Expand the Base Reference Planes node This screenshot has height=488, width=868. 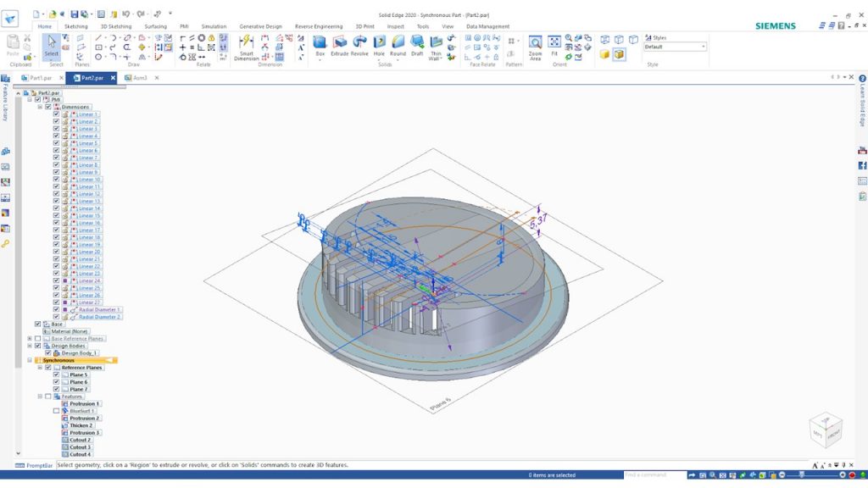[29, 338]
